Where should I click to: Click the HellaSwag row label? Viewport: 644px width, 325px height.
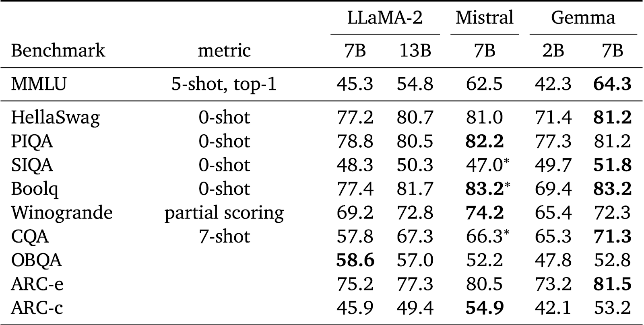tap(56, 117)
